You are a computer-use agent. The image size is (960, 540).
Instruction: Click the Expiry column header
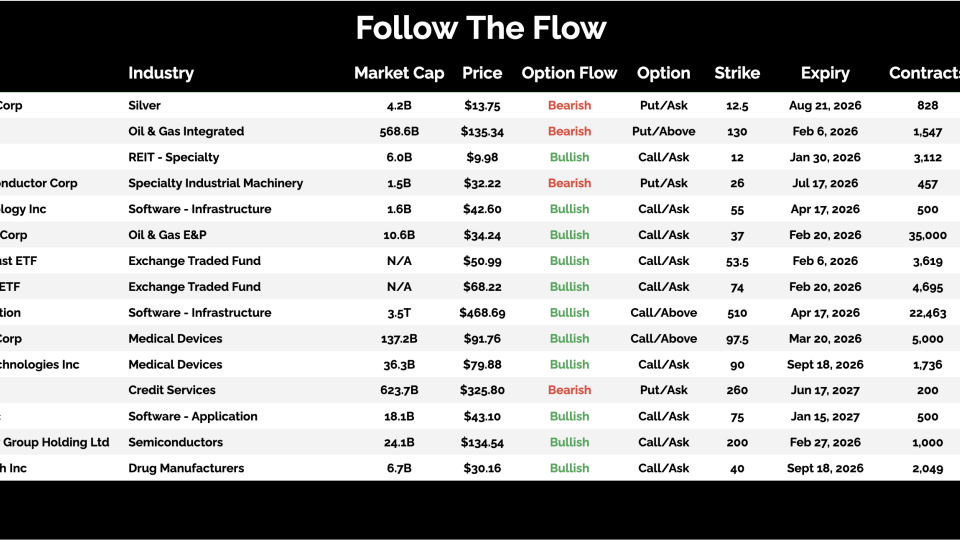tap(825, 73)
